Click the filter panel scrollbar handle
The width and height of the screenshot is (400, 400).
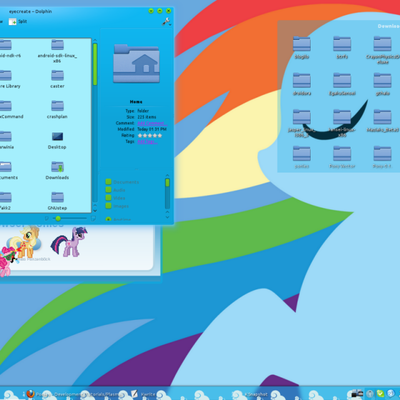[x=167, y=183]
